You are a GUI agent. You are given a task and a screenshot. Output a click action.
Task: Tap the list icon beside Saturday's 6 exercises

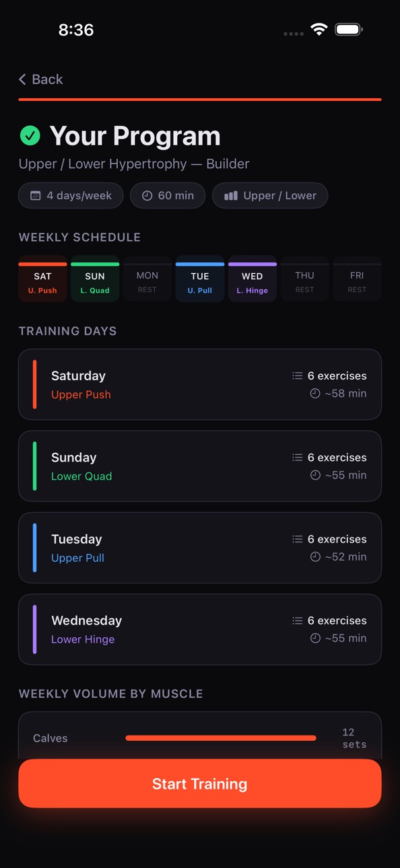coord(297,375)
